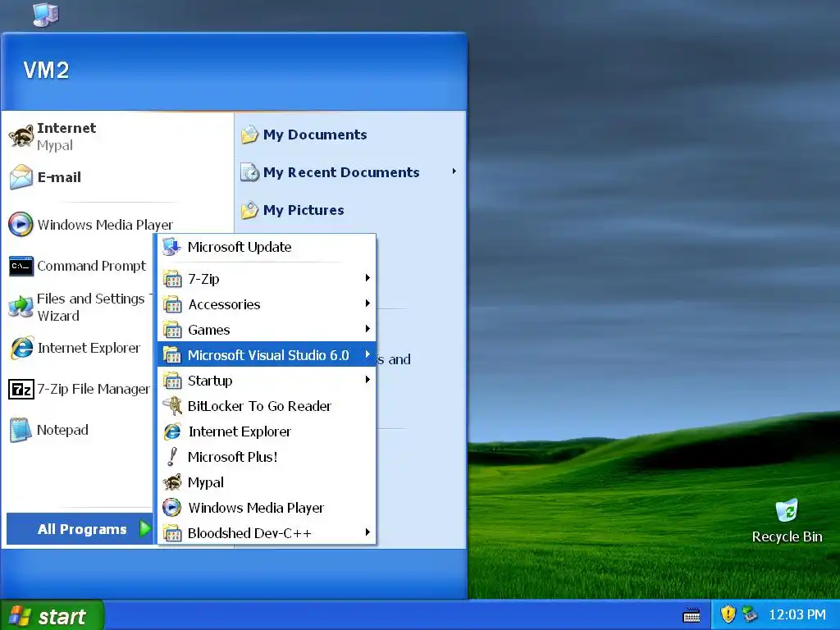Click the My Documents folder icon
This screenshot has width=840, height=630.
pyautogui.click(x=249, y=135)
